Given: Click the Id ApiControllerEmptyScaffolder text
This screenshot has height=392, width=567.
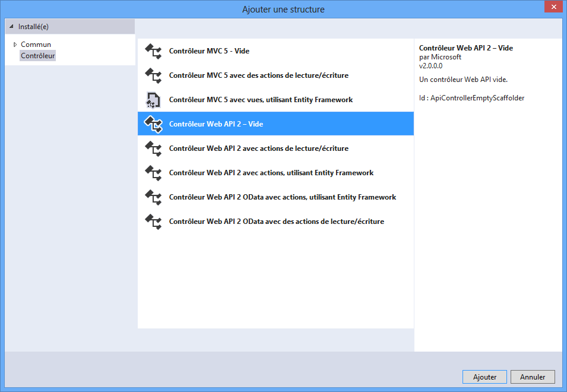Looking at the screenshot, I should pos(471,98).
